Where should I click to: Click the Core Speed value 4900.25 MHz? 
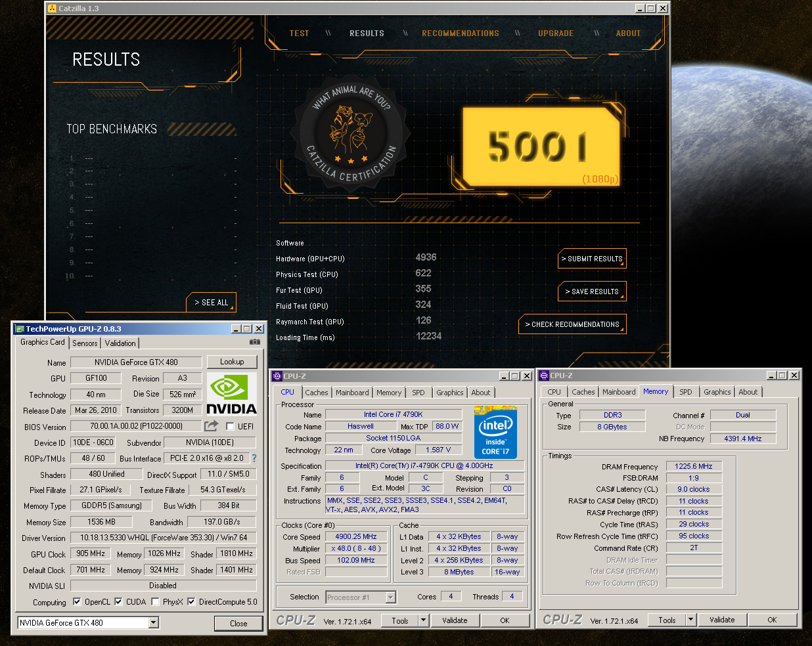pyautogui.click(x=356, y=536)
